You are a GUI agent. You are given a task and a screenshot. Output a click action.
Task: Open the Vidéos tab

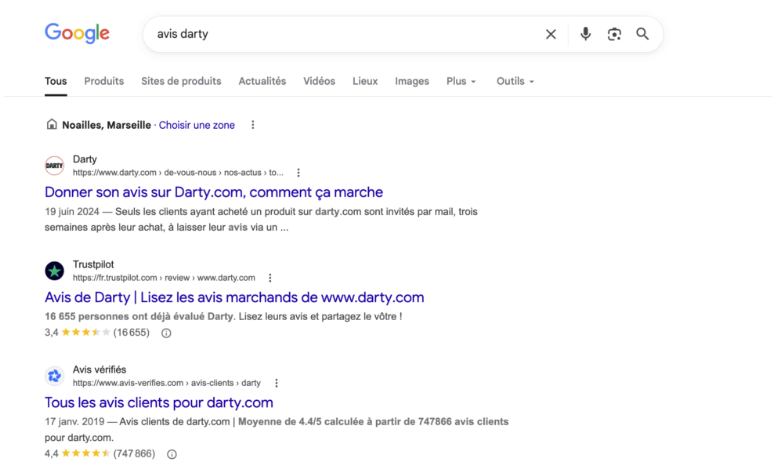tap(319, 81)
